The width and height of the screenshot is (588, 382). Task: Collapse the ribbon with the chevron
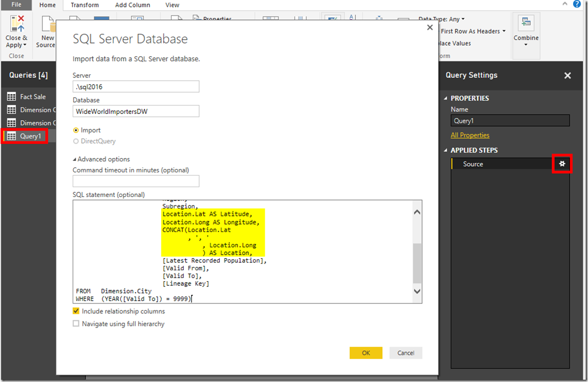(565, 4)
